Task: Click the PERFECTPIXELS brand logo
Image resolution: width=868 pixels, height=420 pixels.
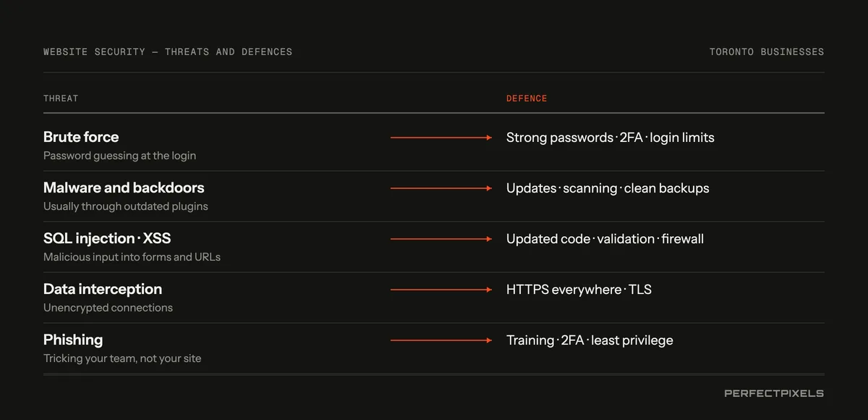Action: click(x=774, y=393)
